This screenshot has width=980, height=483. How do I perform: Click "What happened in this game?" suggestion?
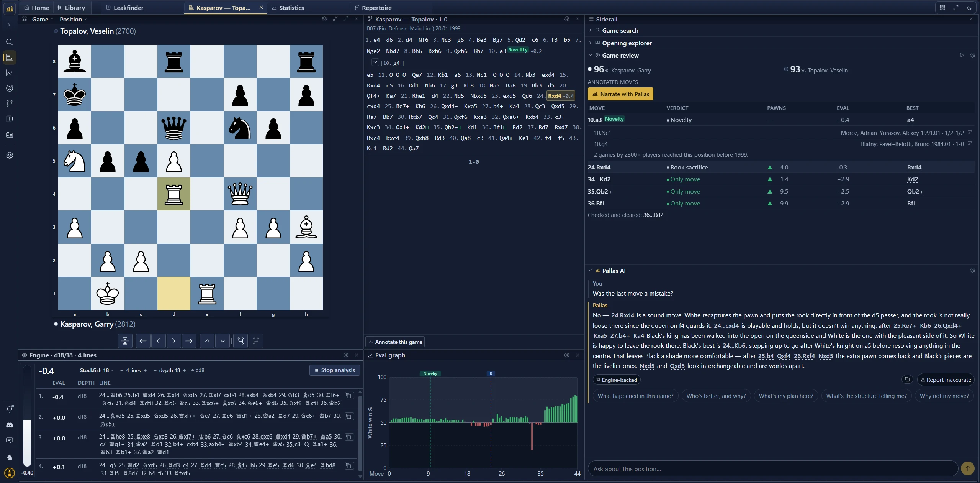(635, 396)
